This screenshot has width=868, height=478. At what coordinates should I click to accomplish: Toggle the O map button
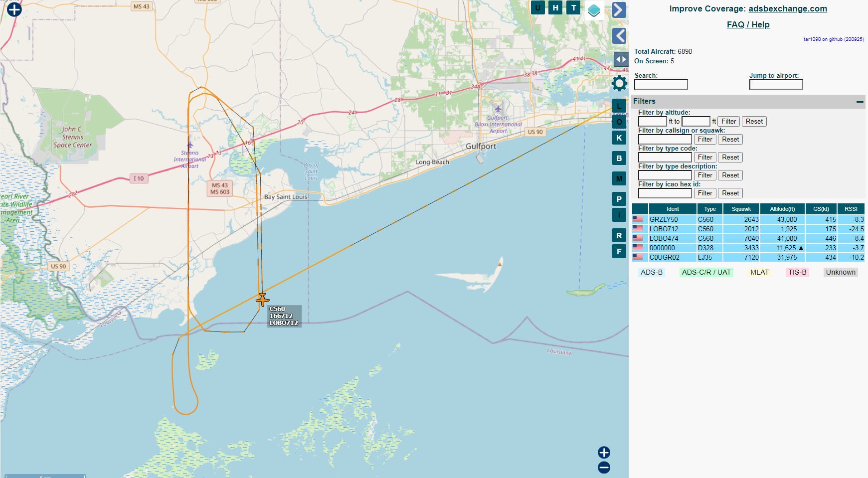[619, 122]
